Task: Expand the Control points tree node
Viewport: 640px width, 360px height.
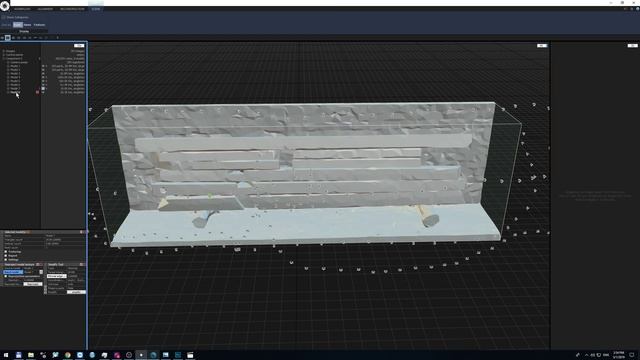Action: [x=4, y=55]
